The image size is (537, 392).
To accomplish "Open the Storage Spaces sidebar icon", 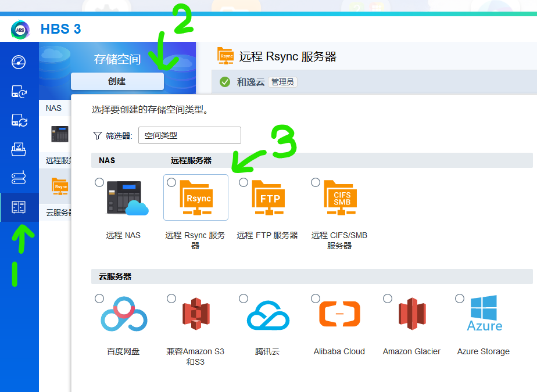I will (19, 207).
